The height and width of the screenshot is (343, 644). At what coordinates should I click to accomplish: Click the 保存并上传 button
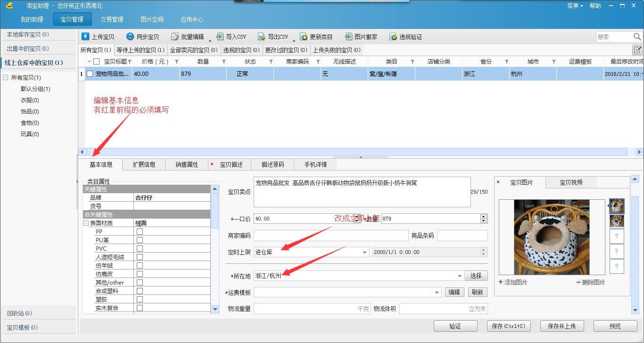point(562,326)
